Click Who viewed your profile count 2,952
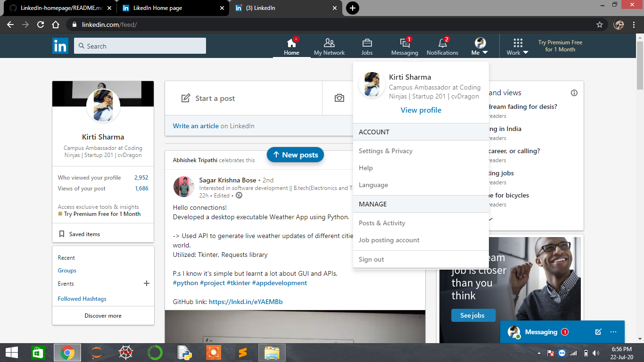 point(141,178)
